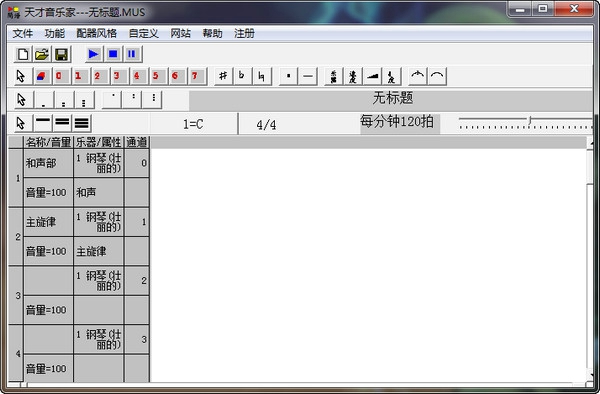Insert the plain slur arc
Screen dimensions: 600x394
437,76
